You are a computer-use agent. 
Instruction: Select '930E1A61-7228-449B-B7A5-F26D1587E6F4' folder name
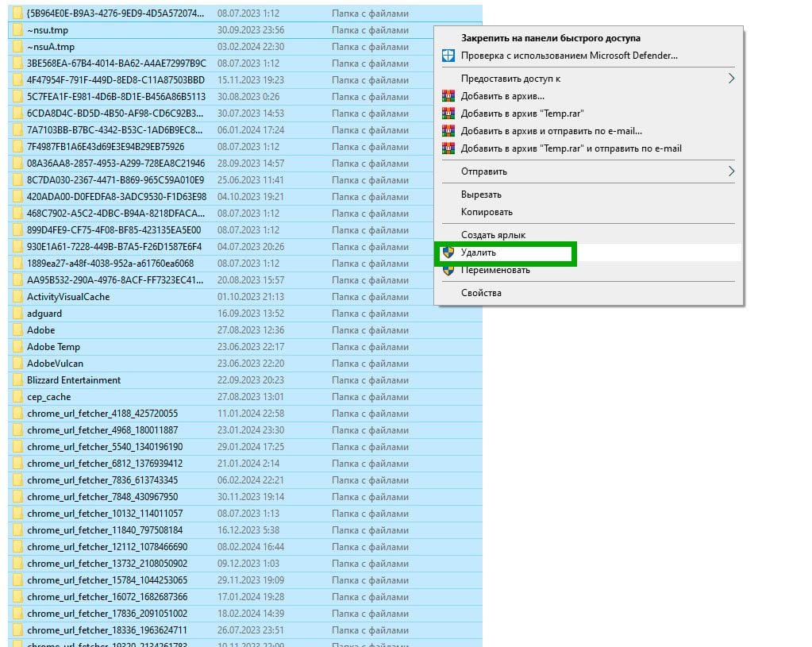pos(114,247)
